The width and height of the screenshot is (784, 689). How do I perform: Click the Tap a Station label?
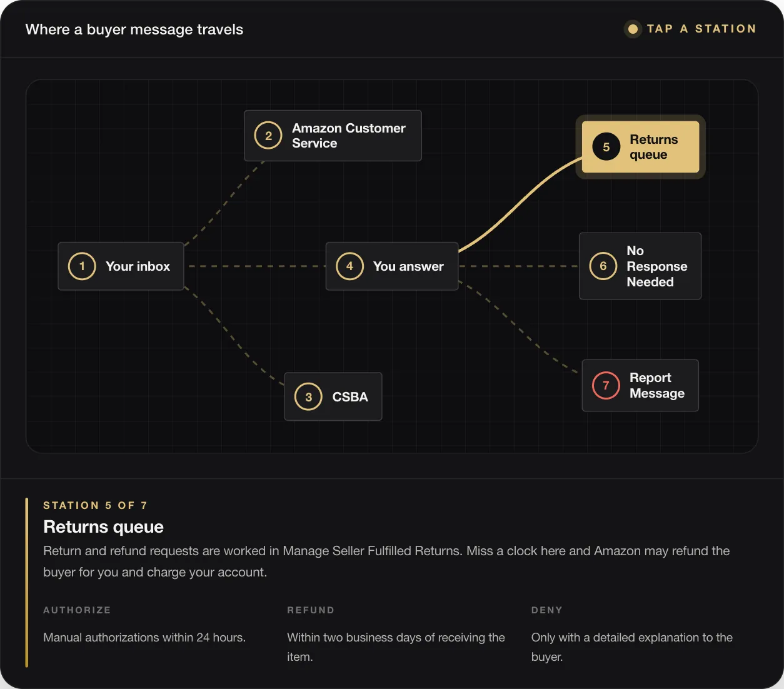pos(701,29)
